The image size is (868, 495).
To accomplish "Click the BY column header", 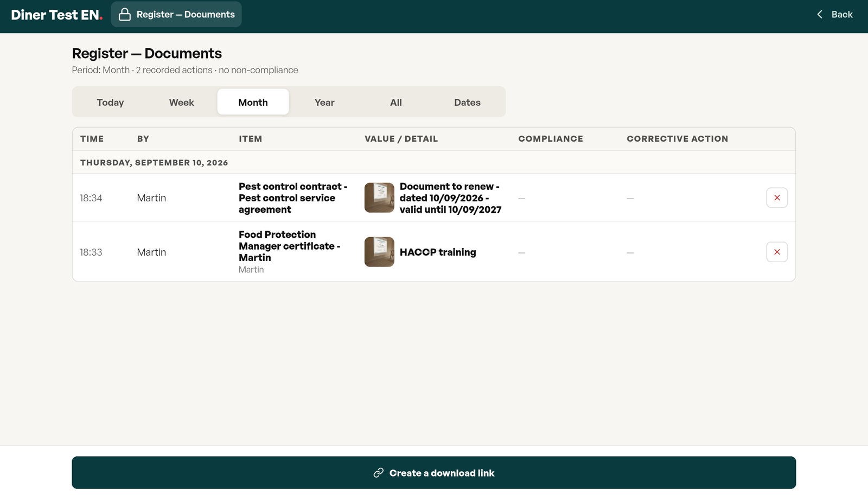I will tap(143, 139).
